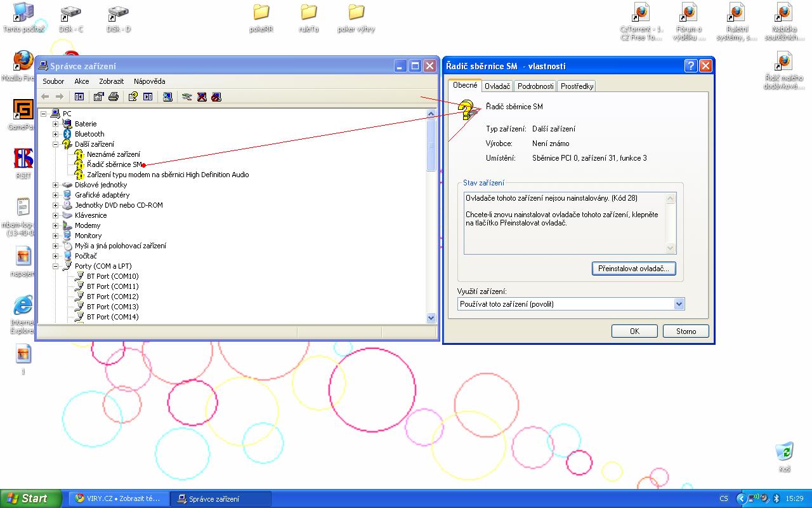Collapse the Další zařízení category
812x508 pixels.
(55, 144)
